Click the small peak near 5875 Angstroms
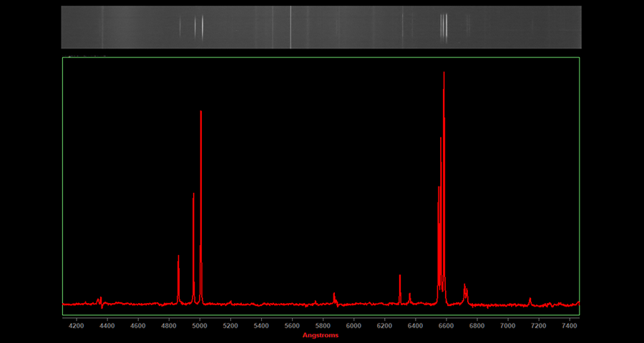The height and width of the screenshot is (343, 644). click(334, 294)
